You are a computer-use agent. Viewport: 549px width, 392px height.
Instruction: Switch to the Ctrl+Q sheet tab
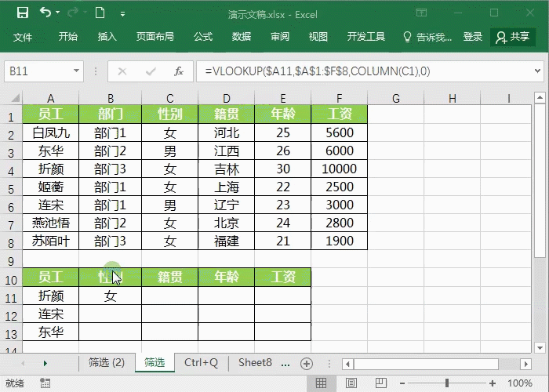click(x=202, y=362)
